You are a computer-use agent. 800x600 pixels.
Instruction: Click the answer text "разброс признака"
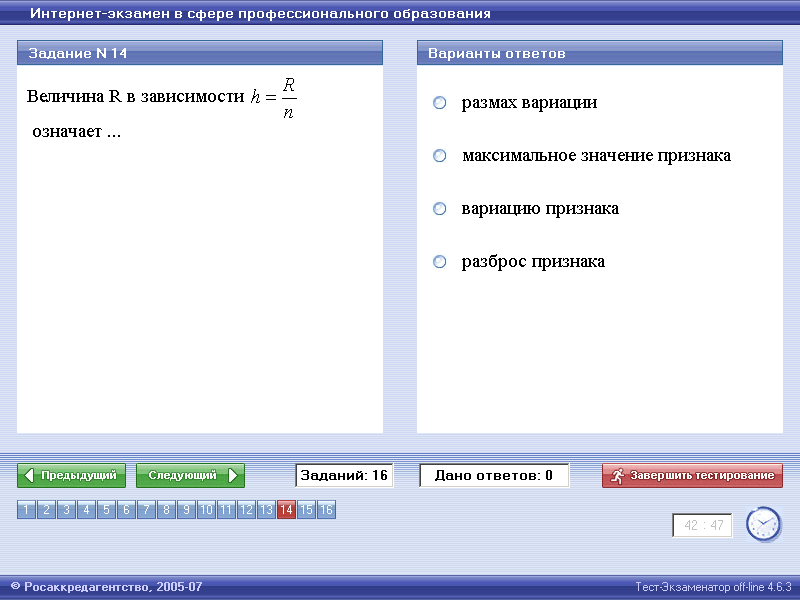[533, 262]
